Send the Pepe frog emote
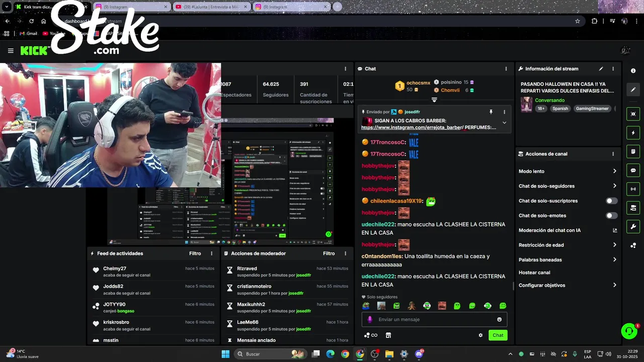This screenshot has height=362, width=644. tap(366, 306)
